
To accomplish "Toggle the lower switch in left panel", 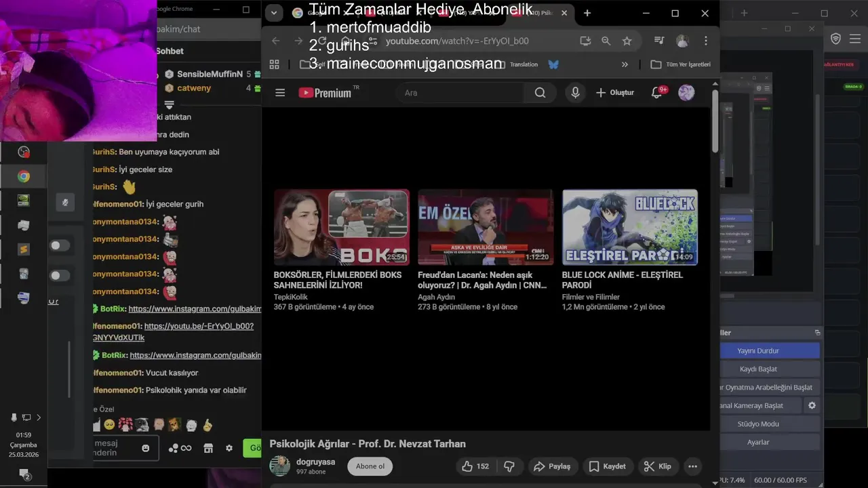I will click(x=60, y=275).
